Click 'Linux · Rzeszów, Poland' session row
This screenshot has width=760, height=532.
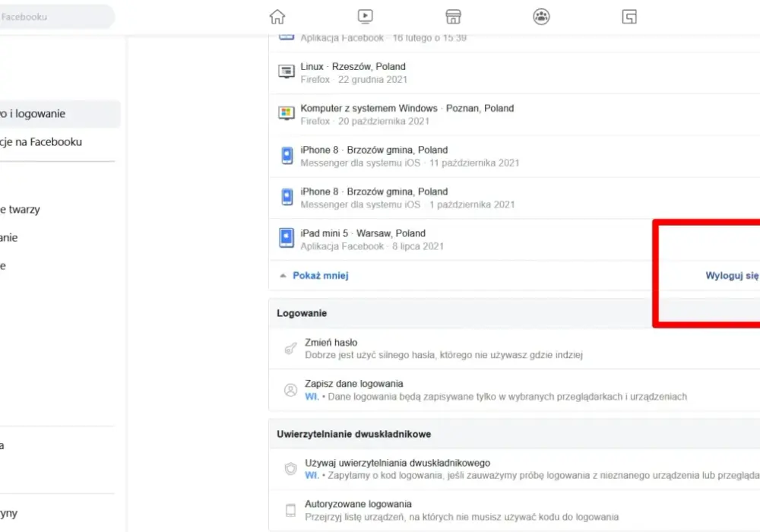(x=515, y=73)
